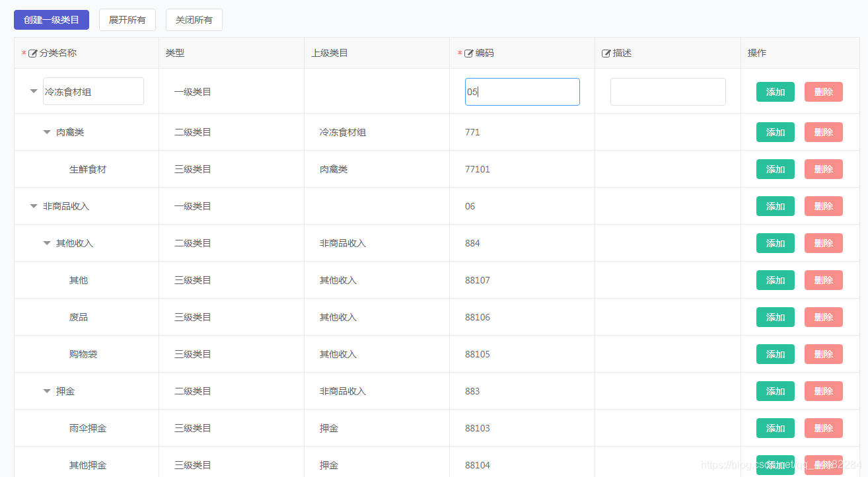Click 添加 in the 生鲜食材 row
Screen dimensions: 868x477
[x=776, y=169]
